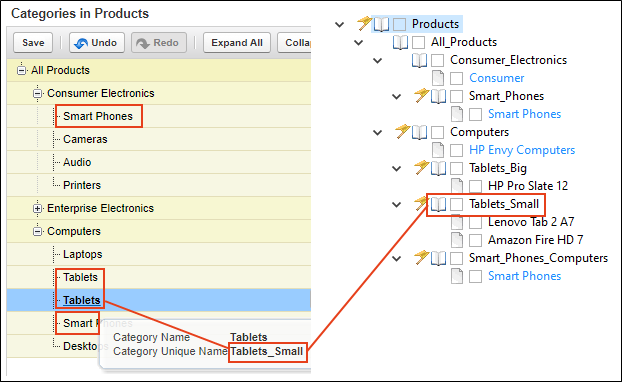Collapse the Computers chevron in right tree
Image resolution: width=622 pixels, height=382 pixels.
(378, 132)
